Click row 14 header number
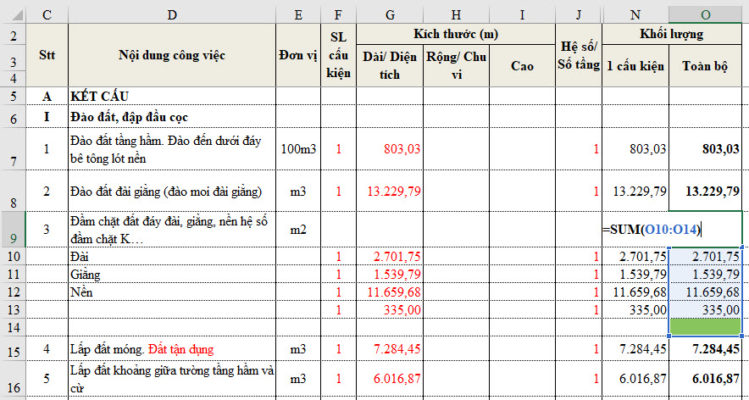Screen dimensions: 749x400 click(13, 327)
